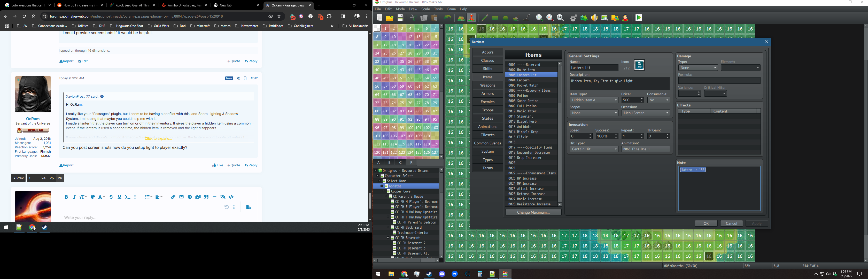Click the Change Maximum button
This screenshot has width=868, height=279.
pyautogui.click(x=533, y=213)
